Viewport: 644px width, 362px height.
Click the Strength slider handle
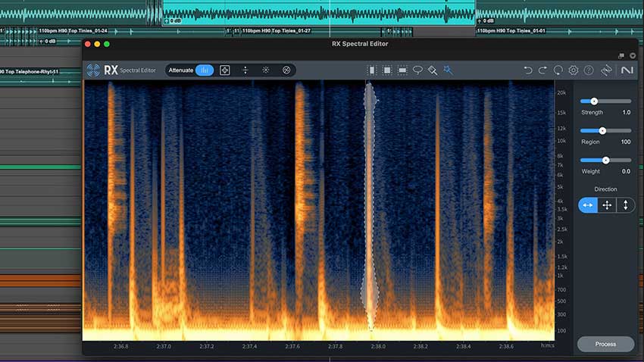point(594,101)
